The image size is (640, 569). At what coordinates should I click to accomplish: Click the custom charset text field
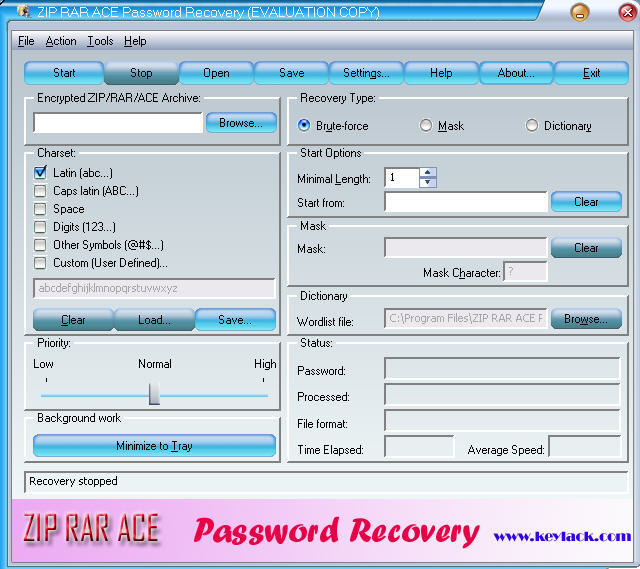click(154, 288)
